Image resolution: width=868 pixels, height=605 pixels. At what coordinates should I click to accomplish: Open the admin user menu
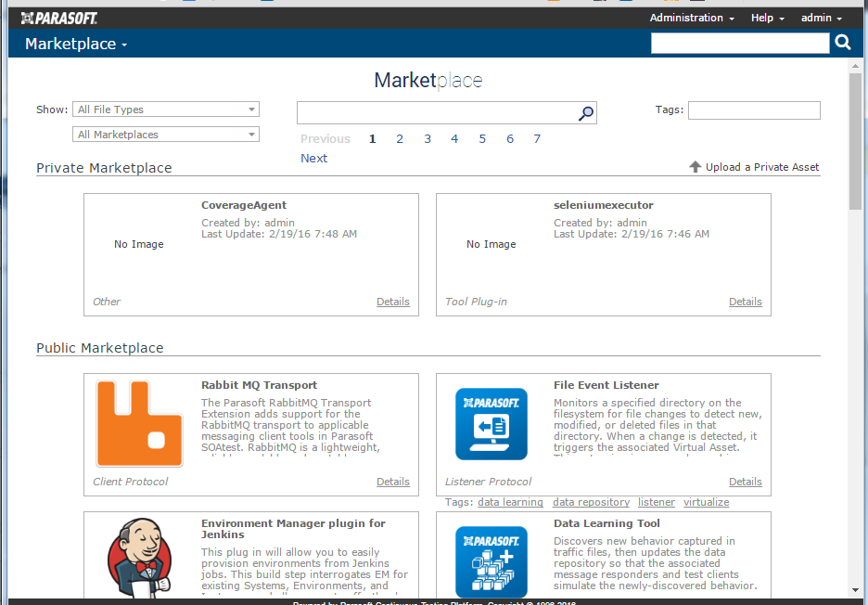coord(822,18)
